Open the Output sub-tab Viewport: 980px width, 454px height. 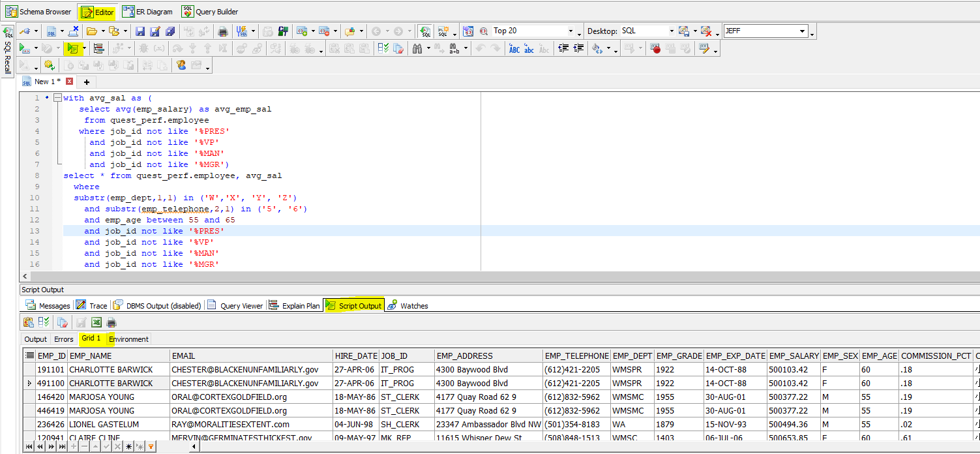coord(36,339)
